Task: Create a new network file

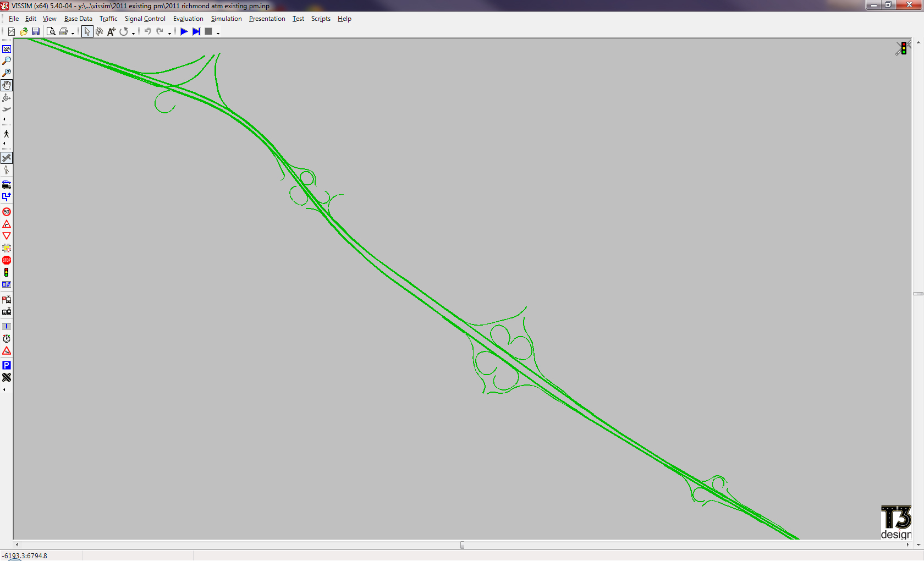Action: [11, 32]
